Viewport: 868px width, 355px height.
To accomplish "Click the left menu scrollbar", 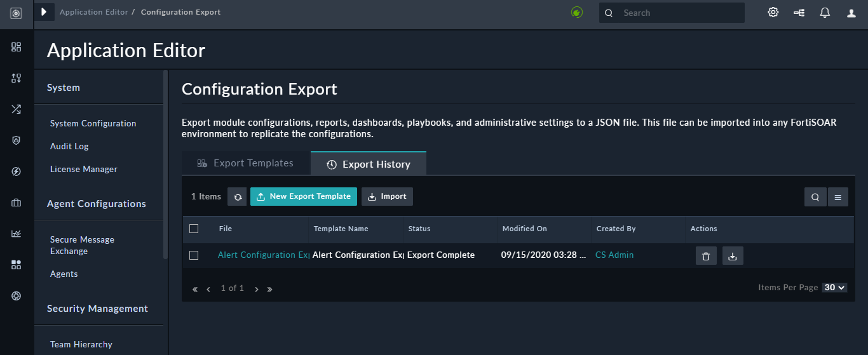I will [166, 163].
